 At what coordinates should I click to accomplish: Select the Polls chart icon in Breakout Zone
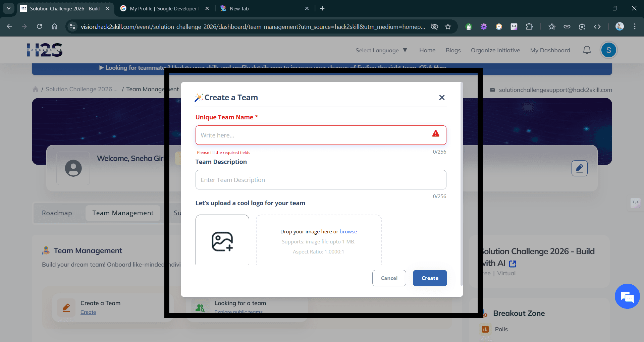pos(485,329)
